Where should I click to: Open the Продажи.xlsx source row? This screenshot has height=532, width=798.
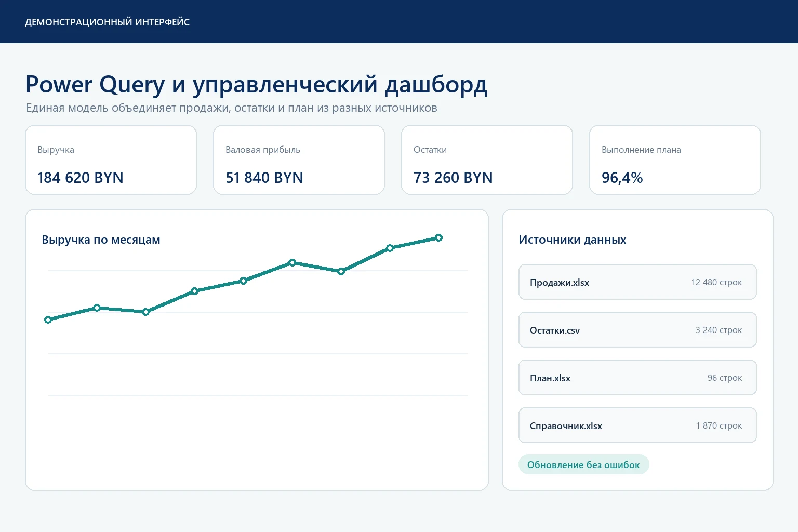637,282
